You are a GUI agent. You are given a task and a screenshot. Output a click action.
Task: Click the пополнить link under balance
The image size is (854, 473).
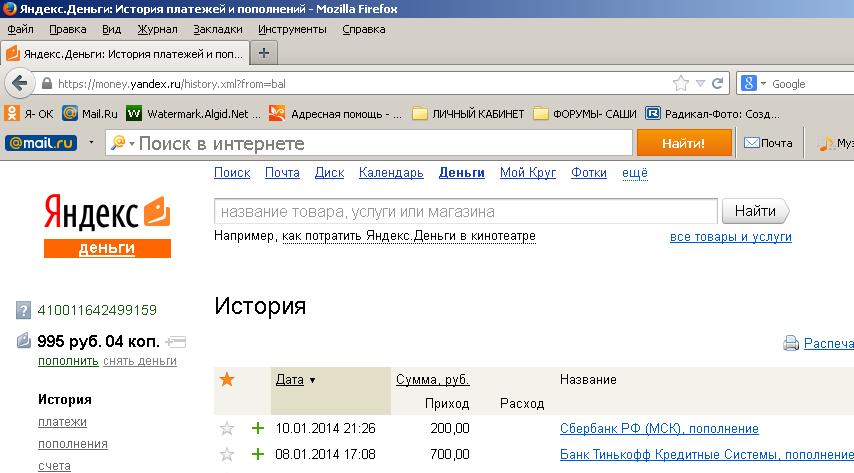(x=67, y=361)
